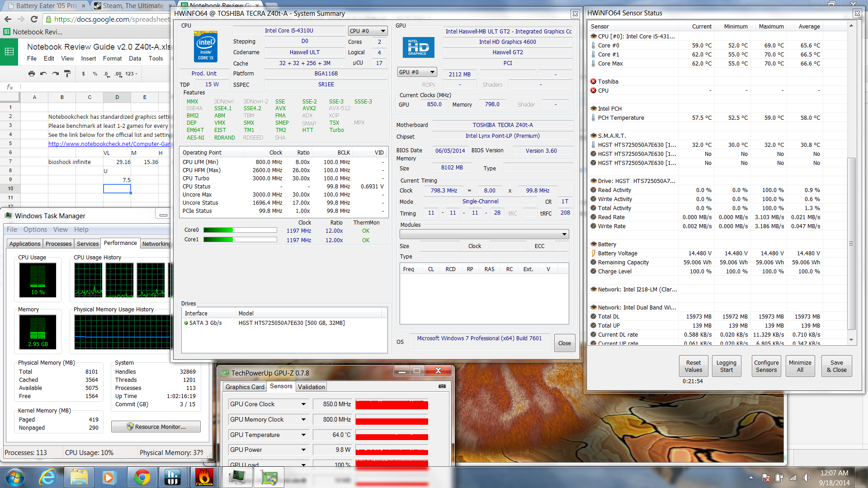Open GPU Core Clock sensor dropdown
The width and height of the screenshot is (868, 488).
pyautogui.click(x=303, y=404)
